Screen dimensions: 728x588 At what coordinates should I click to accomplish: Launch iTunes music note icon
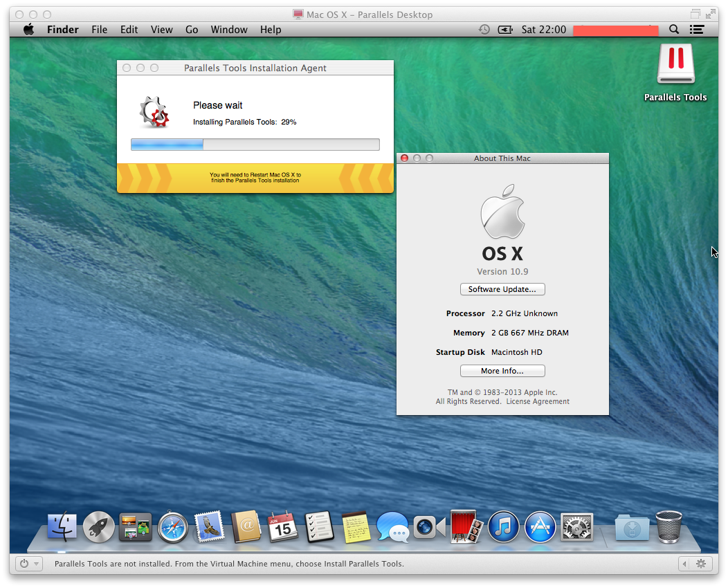(503, 526)
